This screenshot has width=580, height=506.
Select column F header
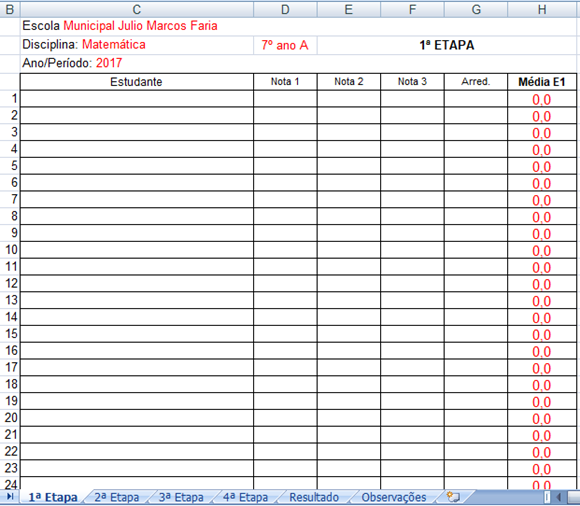[x=412, y=9]
